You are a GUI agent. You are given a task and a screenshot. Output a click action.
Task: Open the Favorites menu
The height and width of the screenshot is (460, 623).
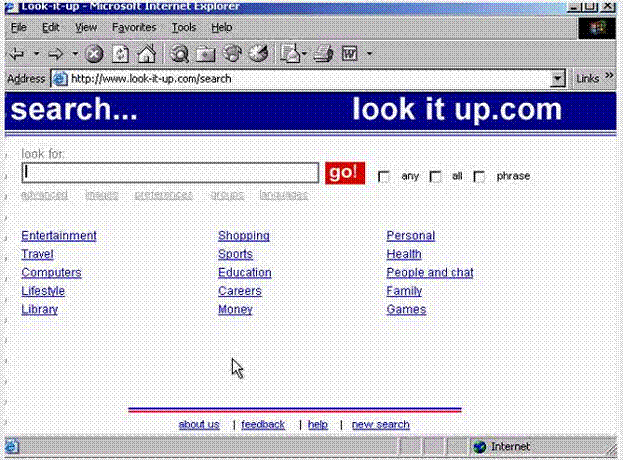tap(134, 27)
